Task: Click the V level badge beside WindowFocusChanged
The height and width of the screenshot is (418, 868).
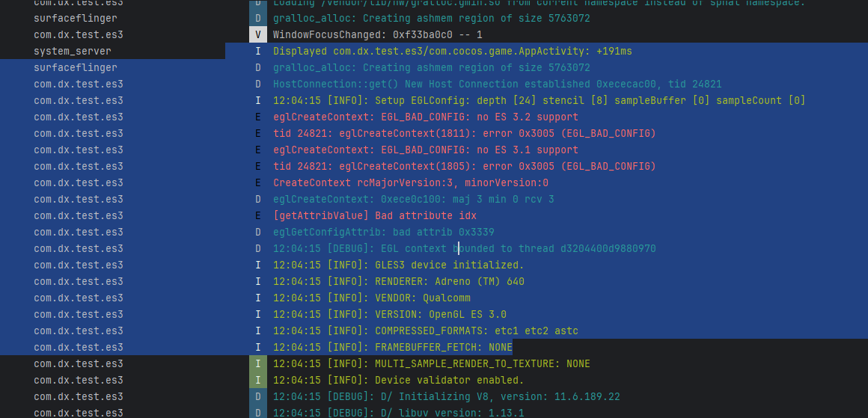Action: 257,35
